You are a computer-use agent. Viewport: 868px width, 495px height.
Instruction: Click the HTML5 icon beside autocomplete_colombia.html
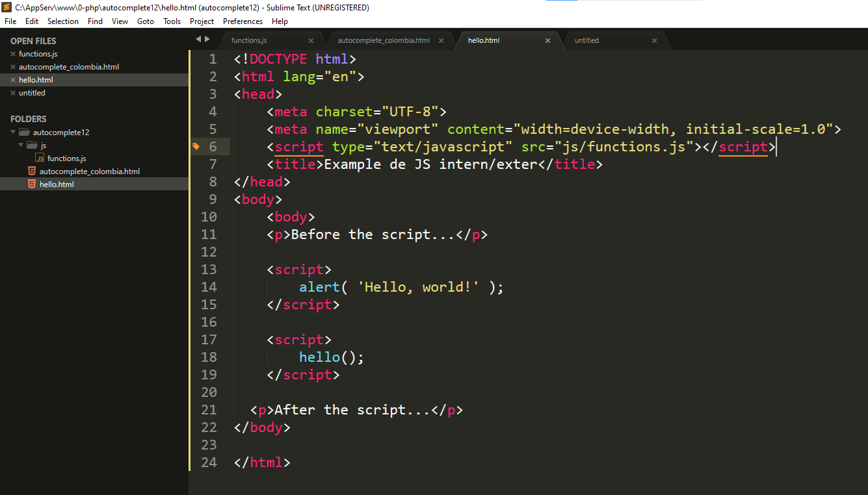(x=31, y=171)
